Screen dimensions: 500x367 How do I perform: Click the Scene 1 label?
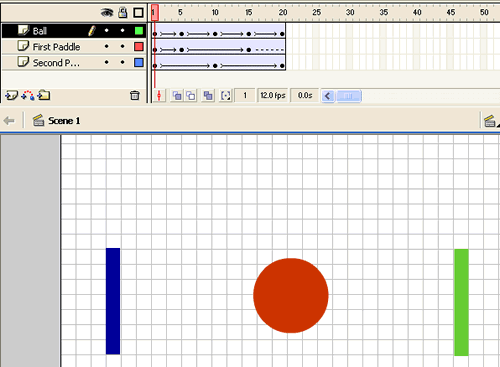pos(64,121)
